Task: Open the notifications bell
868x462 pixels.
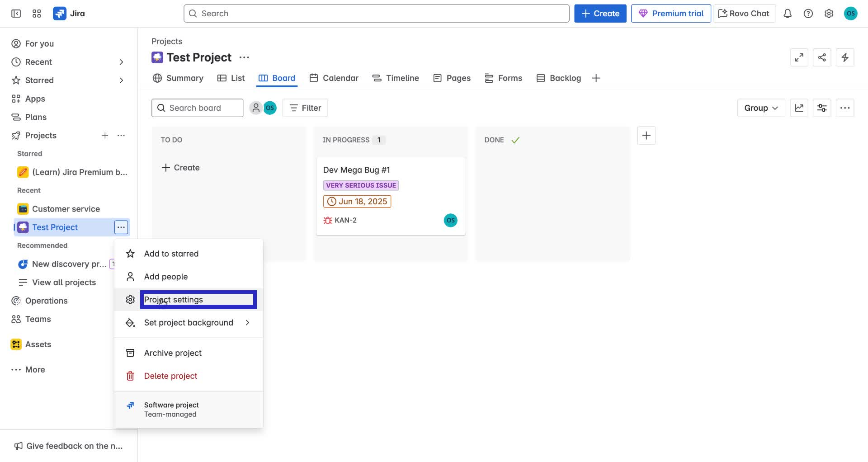Action: [x=788, y=13]
